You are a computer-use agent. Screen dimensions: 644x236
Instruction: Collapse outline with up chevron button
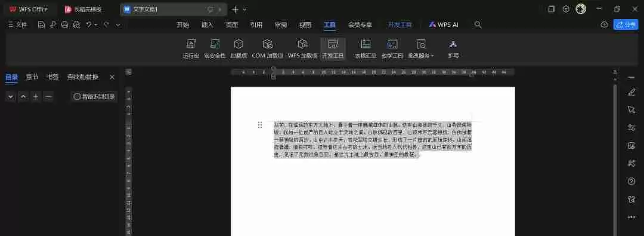[23, 97]
